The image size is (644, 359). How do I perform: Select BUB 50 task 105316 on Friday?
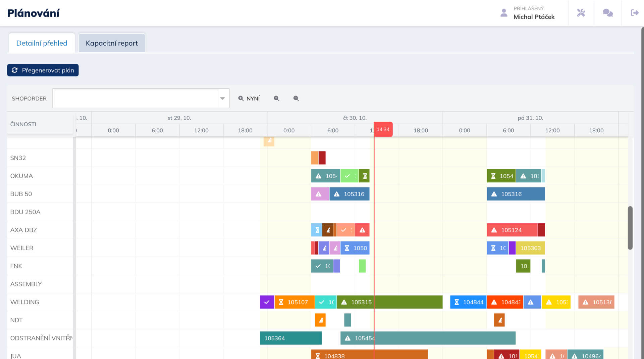(516, 194)
